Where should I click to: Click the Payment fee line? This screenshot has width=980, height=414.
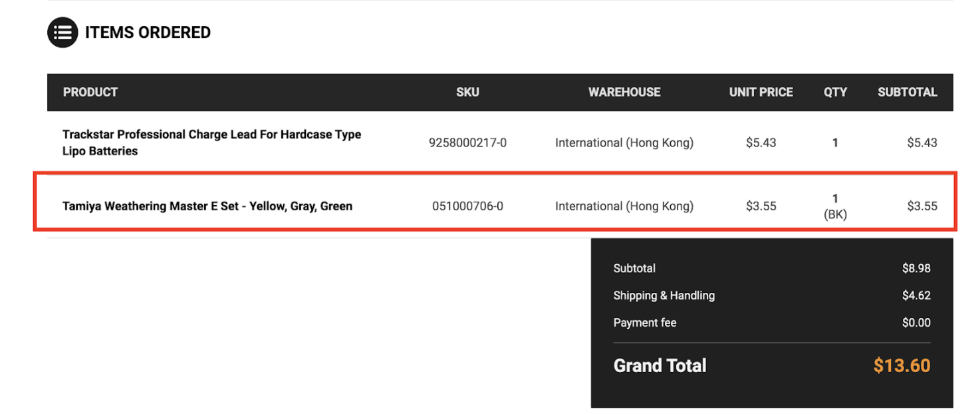(x=772, y=323)
